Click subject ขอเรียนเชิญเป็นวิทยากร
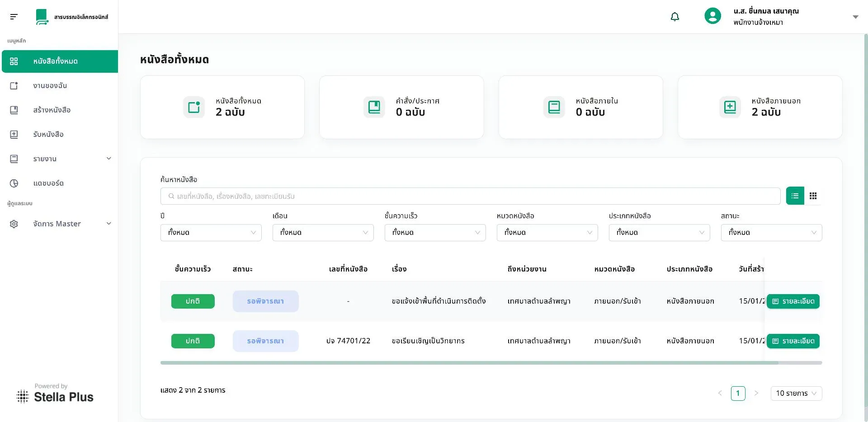This screenshot has height=422, width=868. pyautogui.click(x=428, y=341)
